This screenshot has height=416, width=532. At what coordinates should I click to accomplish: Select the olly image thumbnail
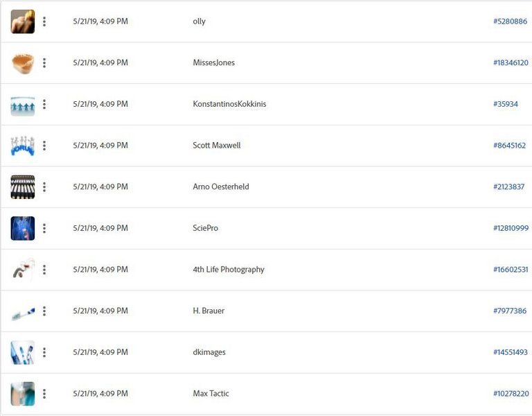click(23, 21)
